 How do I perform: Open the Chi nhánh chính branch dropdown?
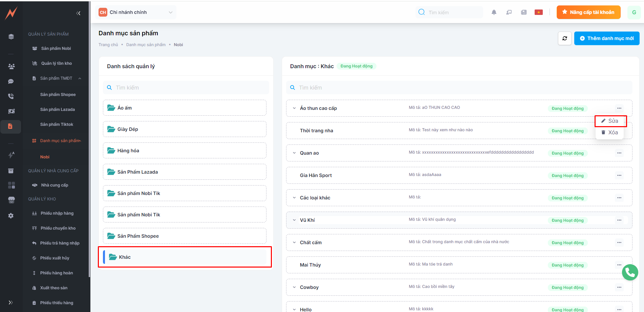137,12
